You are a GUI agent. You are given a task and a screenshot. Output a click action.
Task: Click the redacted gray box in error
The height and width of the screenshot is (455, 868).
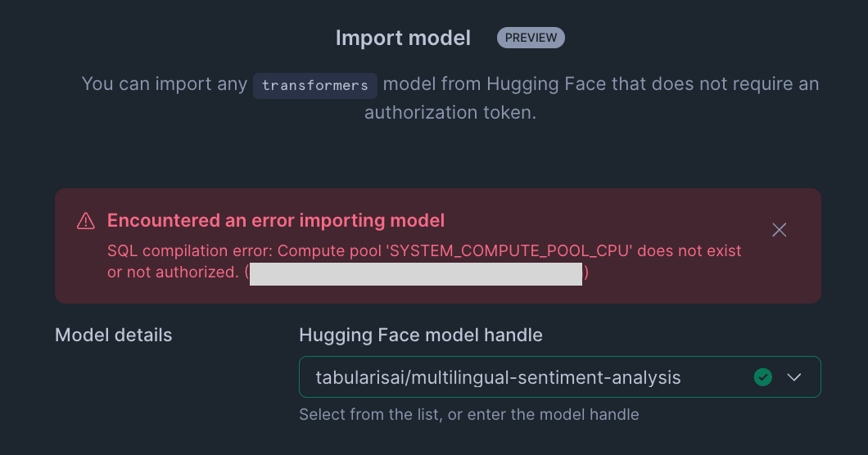coord(416,273)
